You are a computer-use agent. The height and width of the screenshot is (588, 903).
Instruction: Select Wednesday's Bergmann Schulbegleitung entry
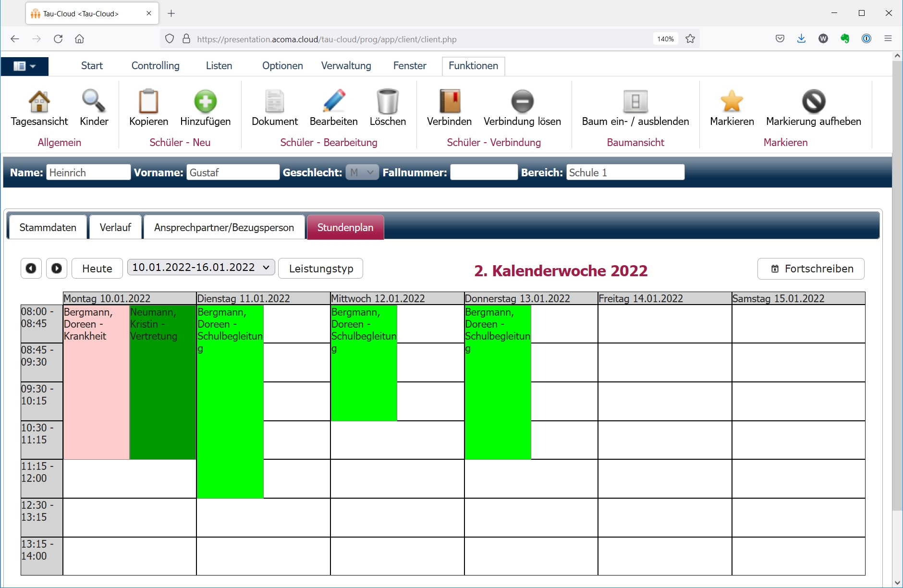tap(364, 363)
